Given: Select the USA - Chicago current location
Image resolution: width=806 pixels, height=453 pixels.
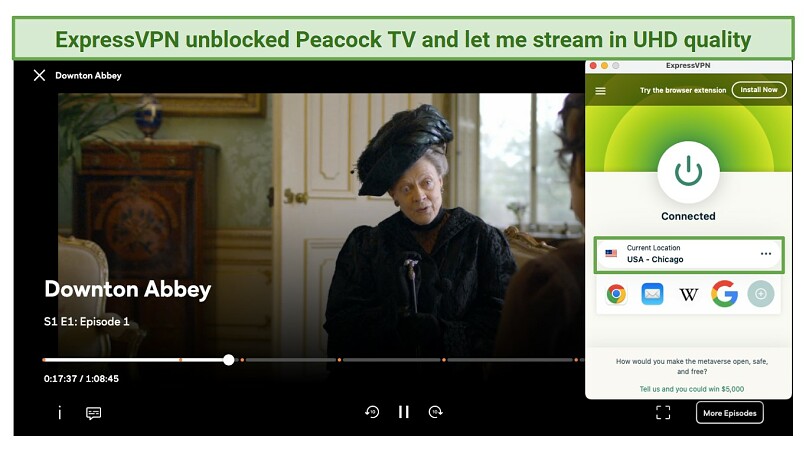Looking at the screenshot, I should (689, 255).
